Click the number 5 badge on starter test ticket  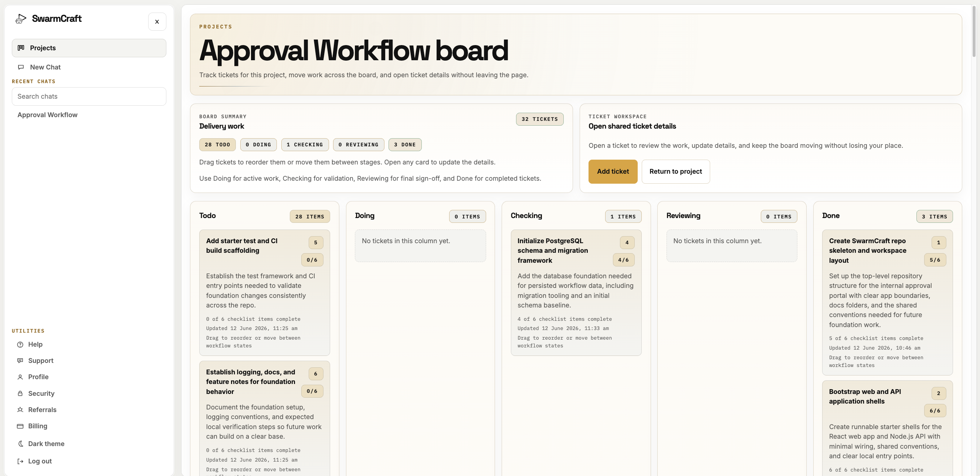(316, 242)
